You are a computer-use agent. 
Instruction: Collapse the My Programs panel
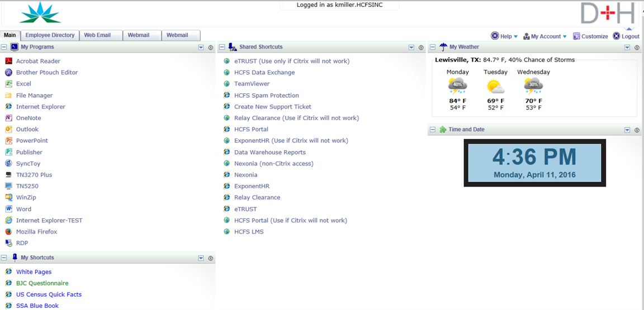(4, 47)
